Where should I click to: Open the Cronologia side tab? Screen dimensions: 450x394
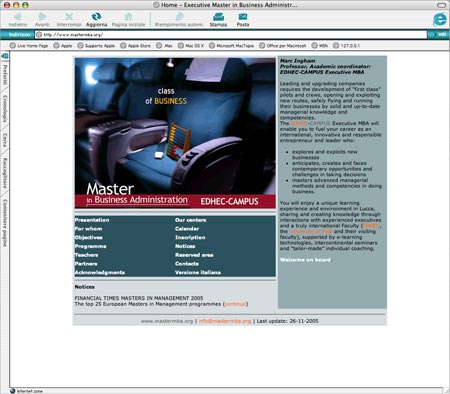[x=5, y=108]
